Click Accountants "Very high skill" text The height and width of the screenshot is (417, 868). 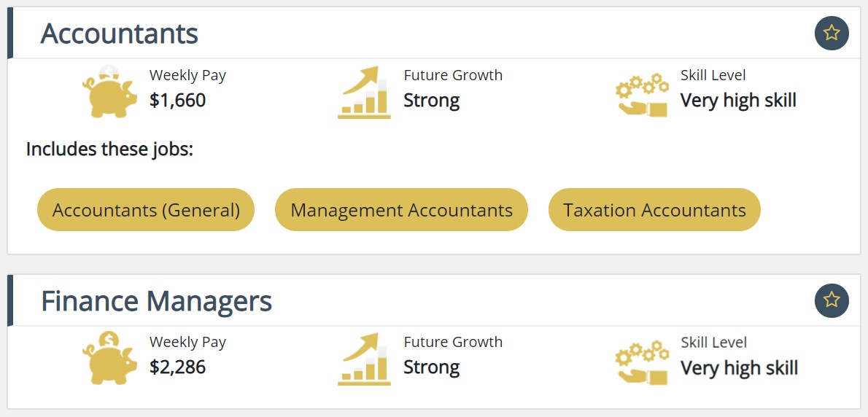tap(738, 100)
